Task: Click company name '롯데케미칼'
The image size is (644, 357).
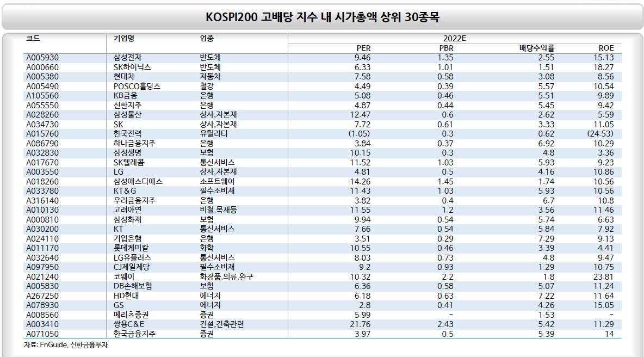Action: click(131, 248)
